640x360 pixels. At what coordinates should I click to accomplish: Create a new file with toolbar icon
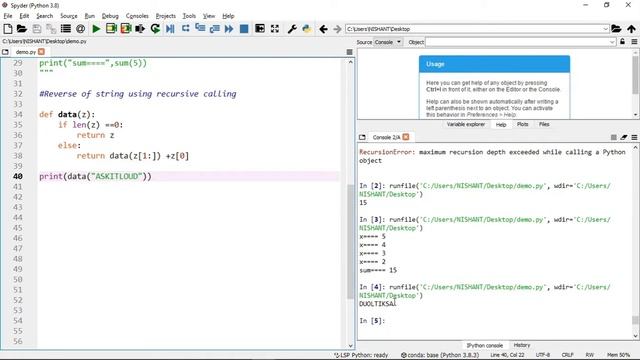click(x=7, y=29)
